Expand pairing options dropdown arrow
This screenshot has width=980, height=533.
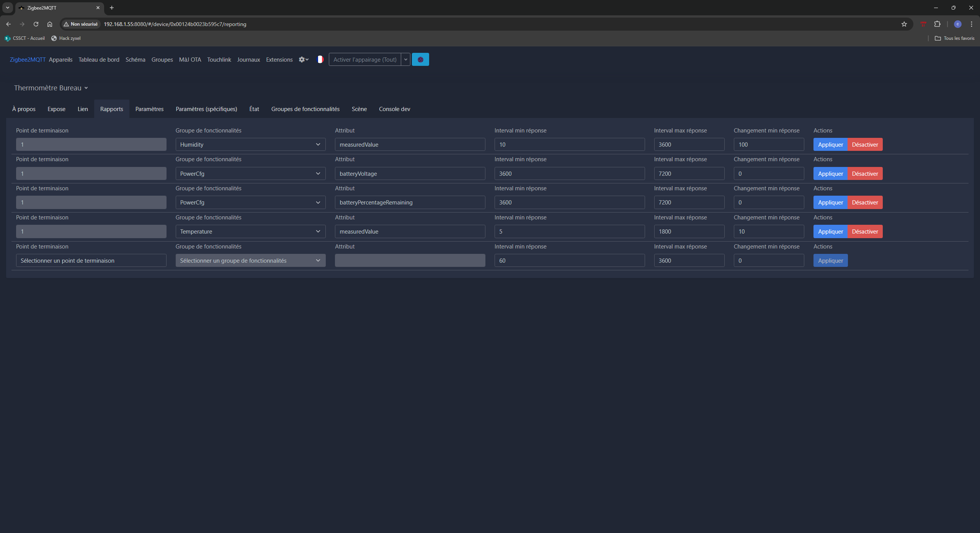tap(406, 59)
